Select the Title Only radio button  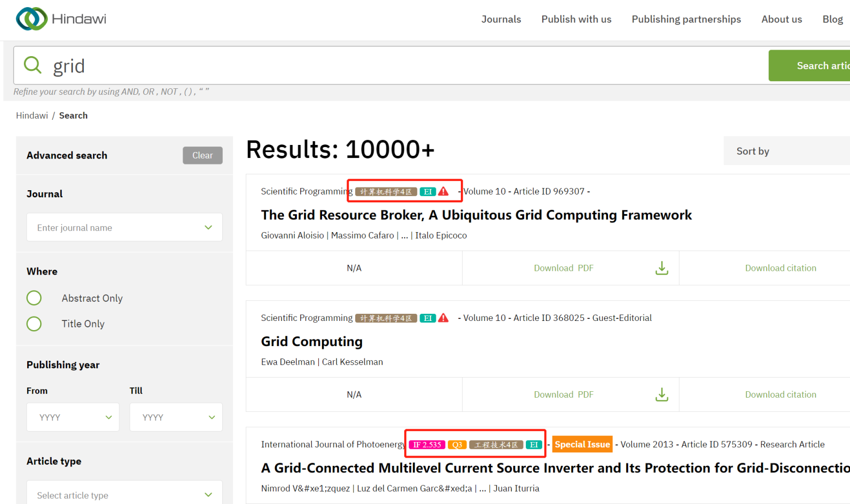coord(34,324)
